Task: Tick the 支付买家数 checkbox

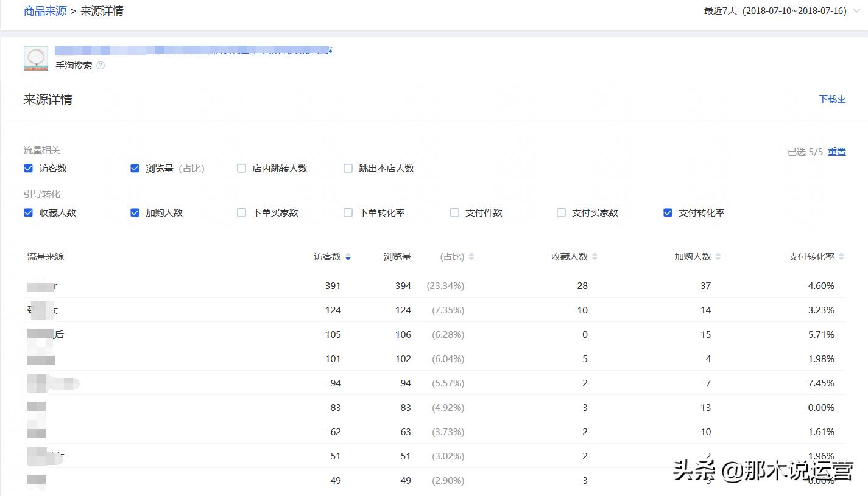Action: pyautogui.click(x=561, y=213)
